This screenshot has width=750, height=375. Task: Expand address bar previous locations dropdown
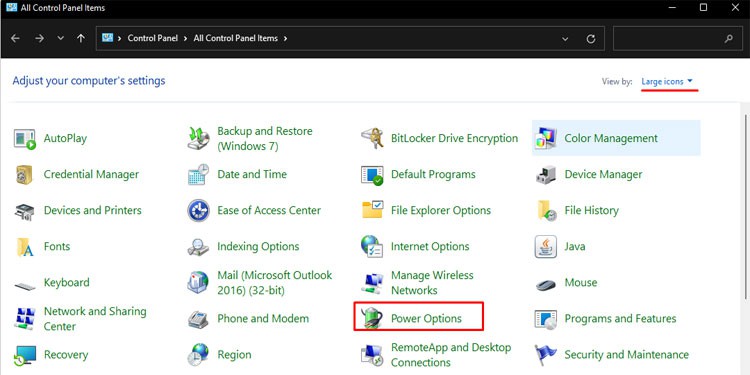[x=565, y=39]
